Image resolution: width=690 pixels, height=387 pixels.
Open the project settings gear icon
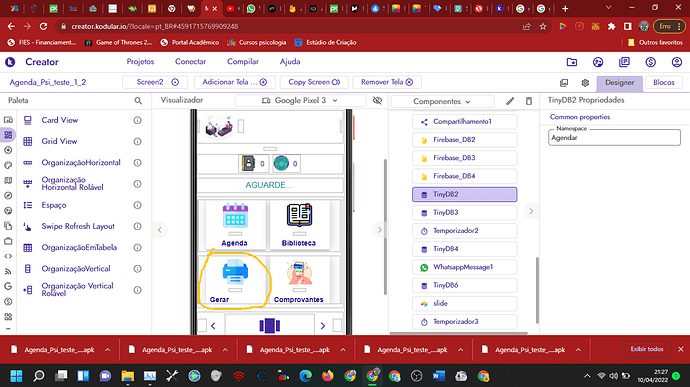click(x=585, y=83)
